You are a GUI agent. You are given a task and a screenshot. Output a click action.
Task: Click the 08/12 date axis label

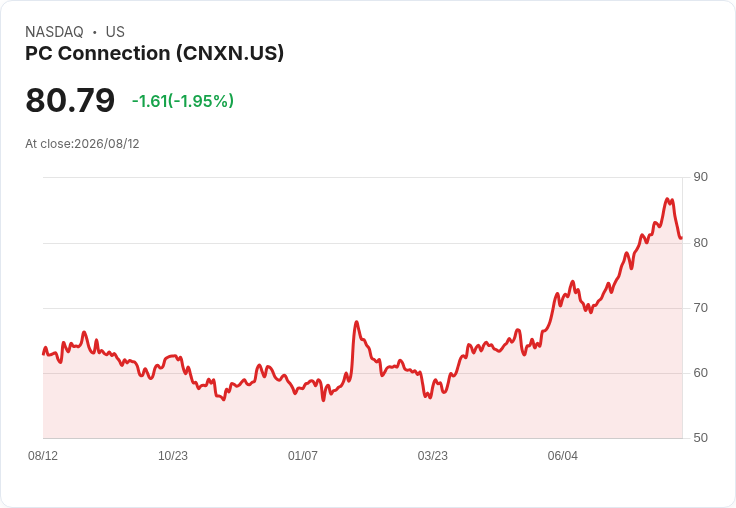[x=43, y=455]
